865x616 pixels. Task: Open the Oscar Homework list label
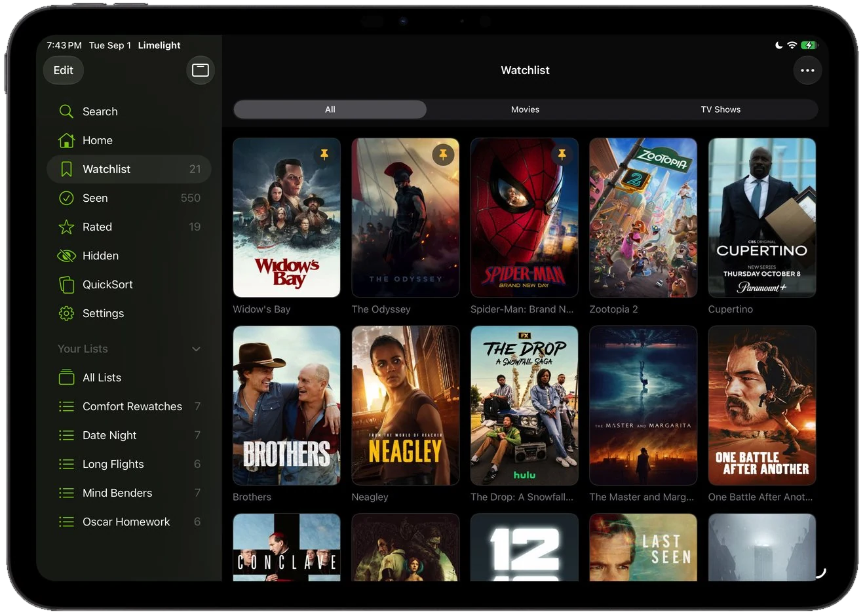126,522
